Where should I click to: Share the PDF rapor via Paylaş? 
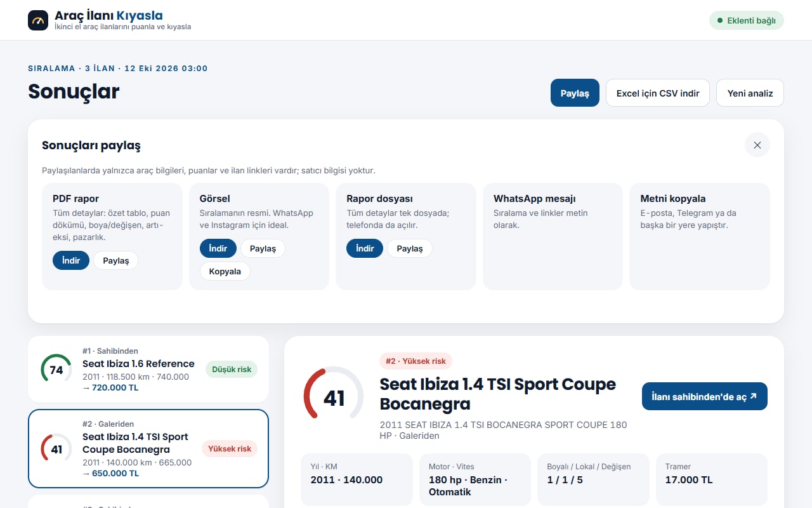pyautogui.click(x=116, y=260)
